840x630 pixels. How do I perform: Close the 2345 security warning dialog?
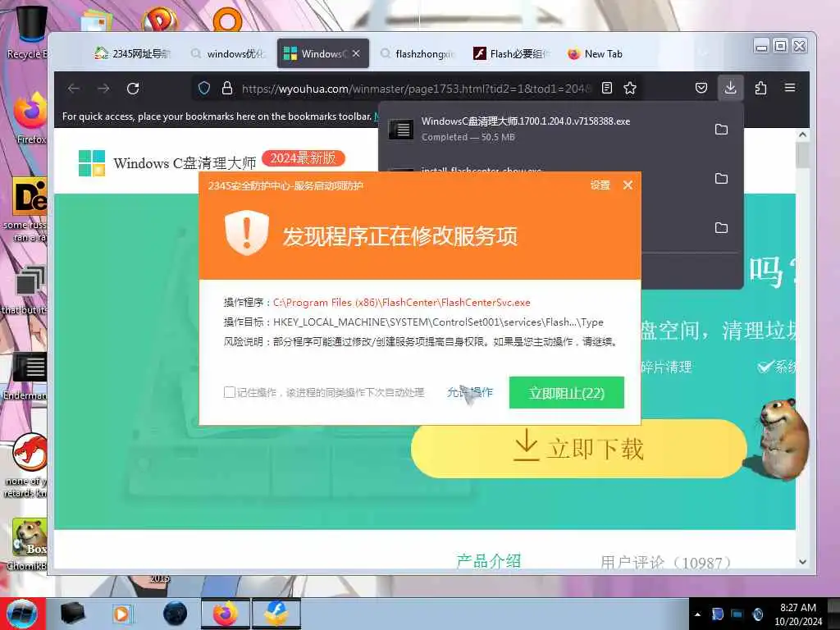[628, 185]
